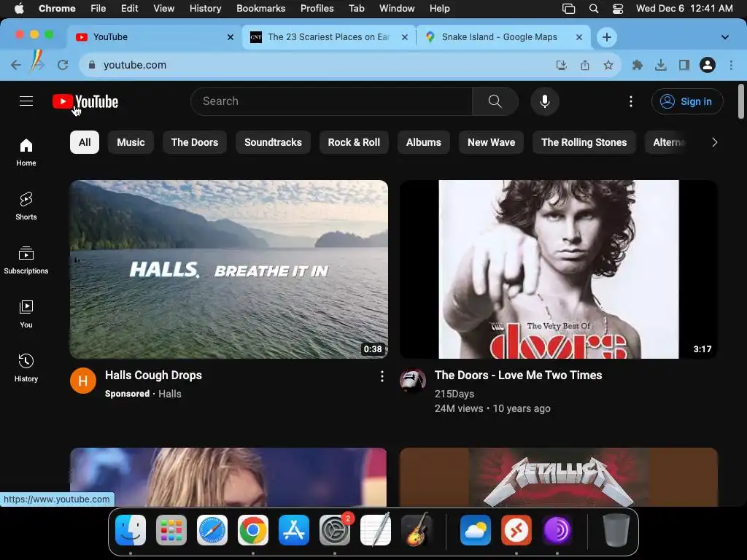
Task: Open the View menu
Action: 163,9
